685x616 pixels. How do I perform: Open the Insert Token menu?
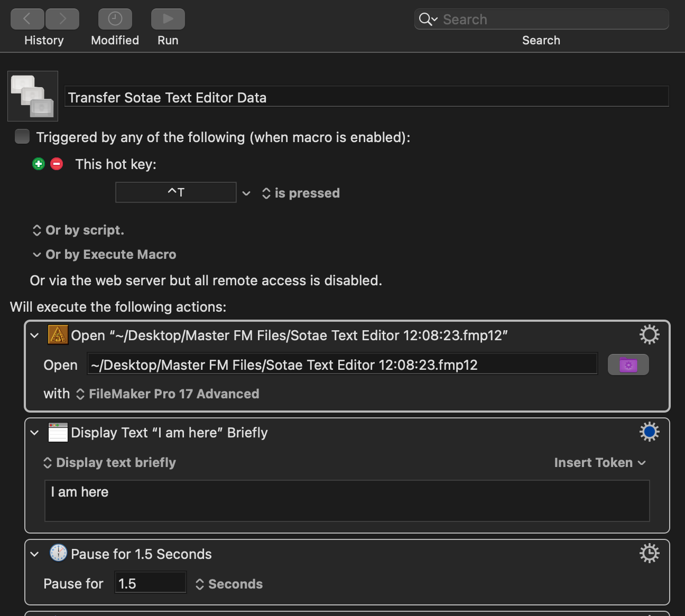tap(600, 463)
